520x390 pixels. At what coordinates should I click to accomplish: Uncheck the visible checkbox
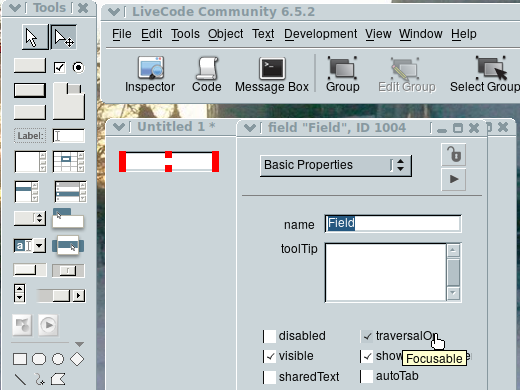point(270,356)
